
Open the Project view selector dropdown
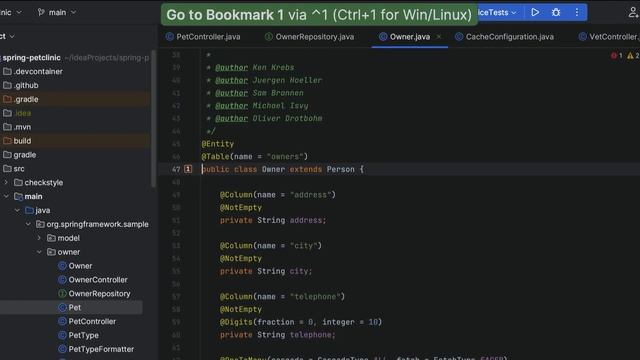point(7,36)
